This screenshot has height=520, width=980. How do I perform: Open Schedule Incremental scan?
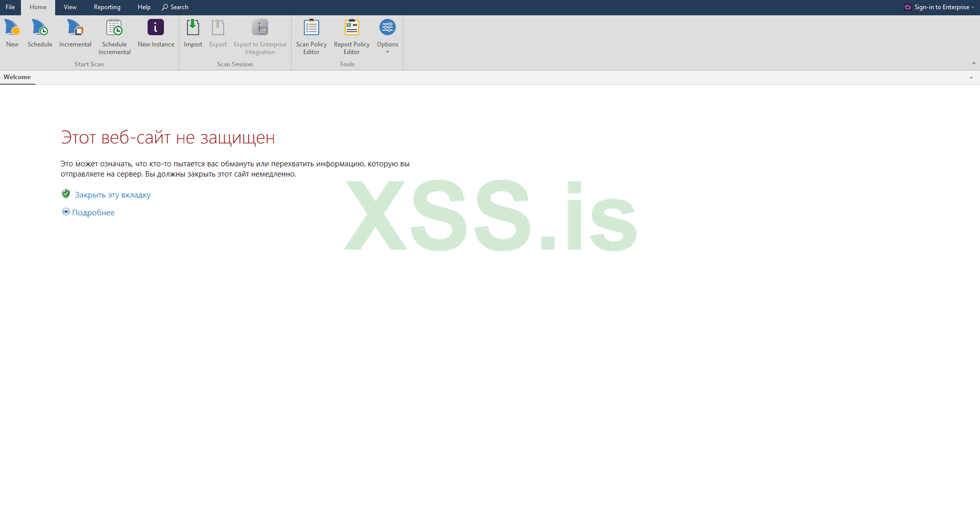(x=114, y=37)
